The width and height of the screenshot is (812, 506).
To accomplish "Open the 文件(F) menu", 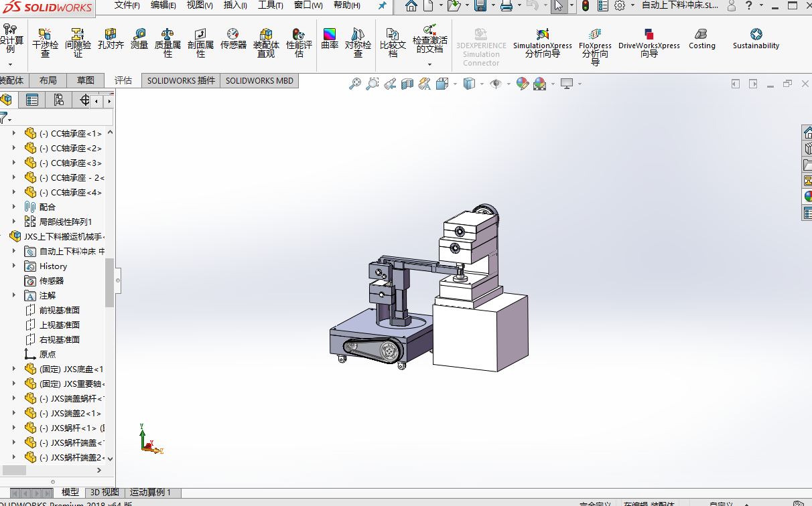I will [127, 5].
